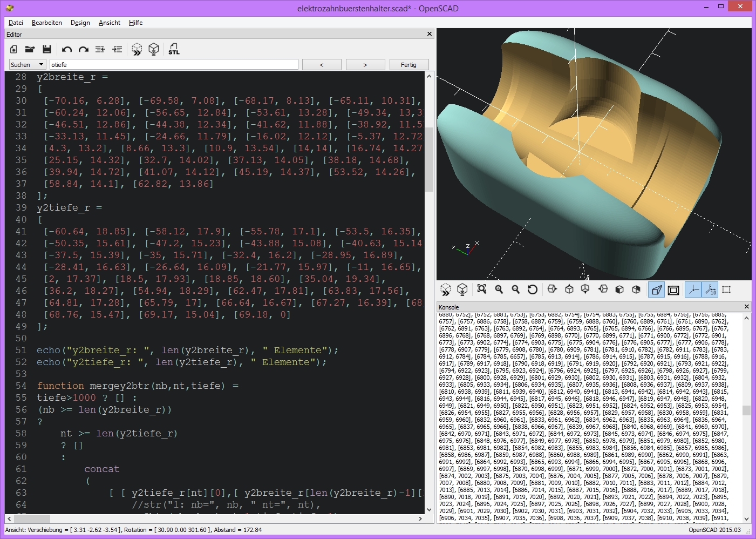
Task: Switch to back view
Action: (x=636, y=290)
